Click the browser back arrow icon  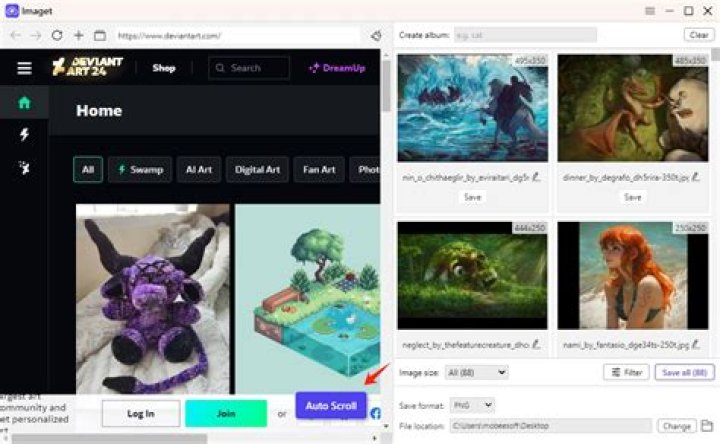[15, 35]
